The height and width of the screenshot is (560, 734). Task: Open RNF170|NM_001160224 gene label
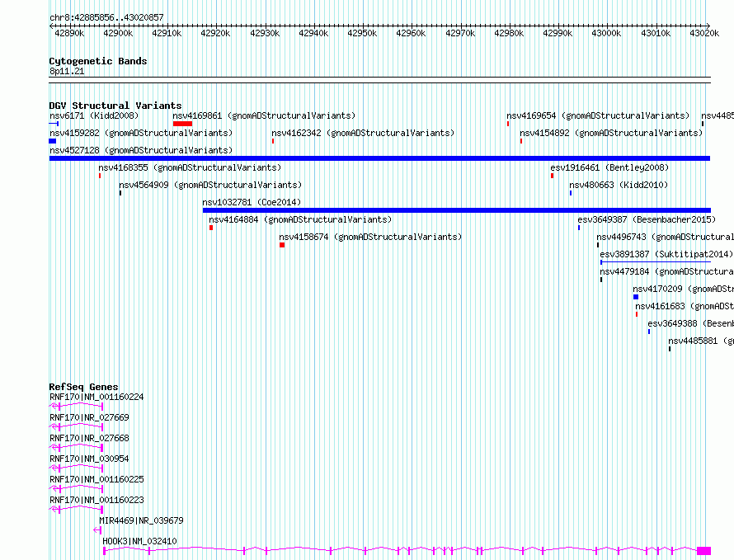[96, 397]
